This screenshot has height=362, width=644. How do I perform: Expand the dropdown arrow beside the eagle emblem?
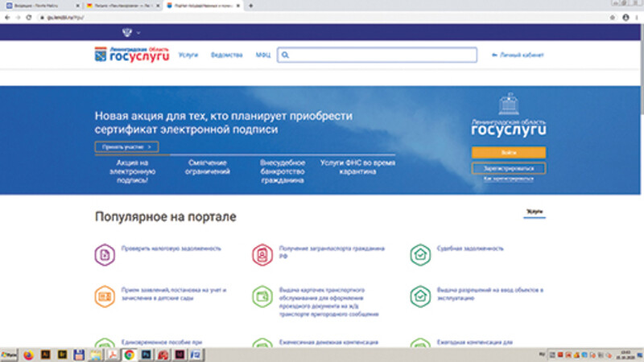[x=138, y=32]
